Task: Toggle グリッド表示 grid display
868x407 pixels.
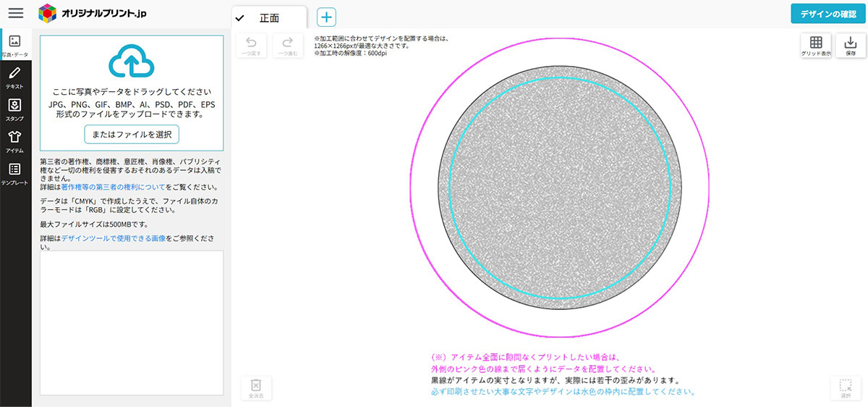Action: click(x=816, y=46)
